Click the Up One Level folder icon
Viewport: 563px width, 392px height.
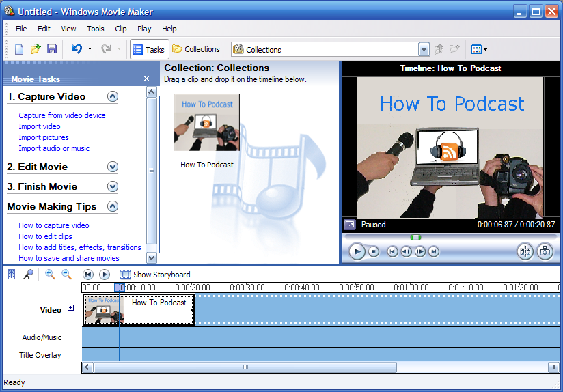click(439, 49)
